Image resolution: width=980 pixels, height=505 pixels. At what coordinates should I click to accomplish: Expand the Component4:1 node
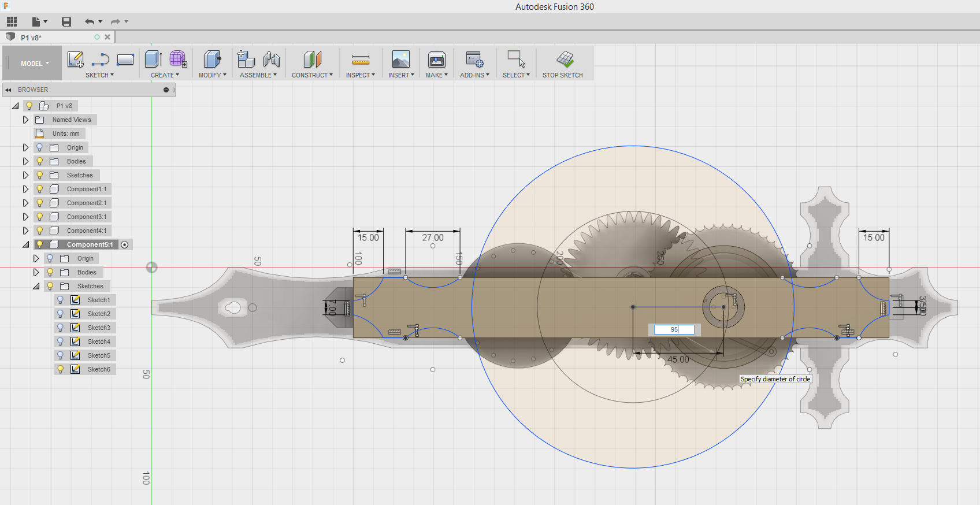[25, 231]
